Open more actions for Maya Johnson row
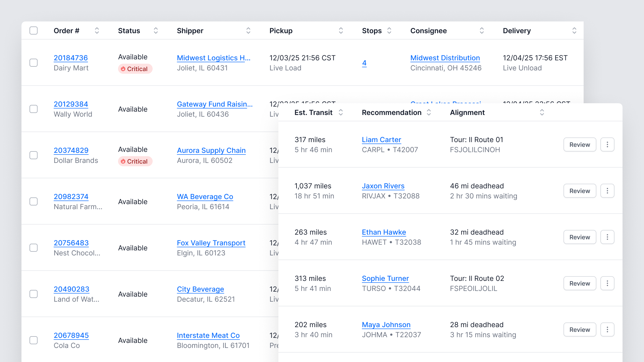 pos(607,329)
